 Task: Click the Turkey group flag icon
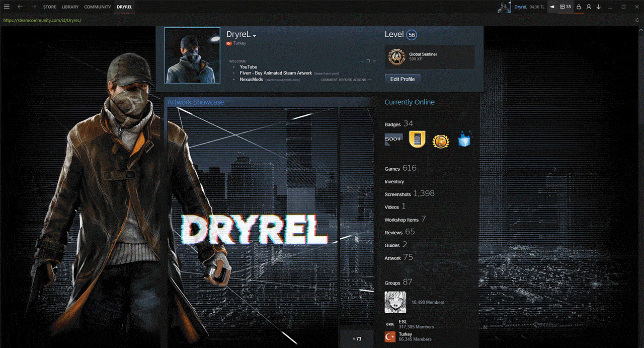[390, 336]
